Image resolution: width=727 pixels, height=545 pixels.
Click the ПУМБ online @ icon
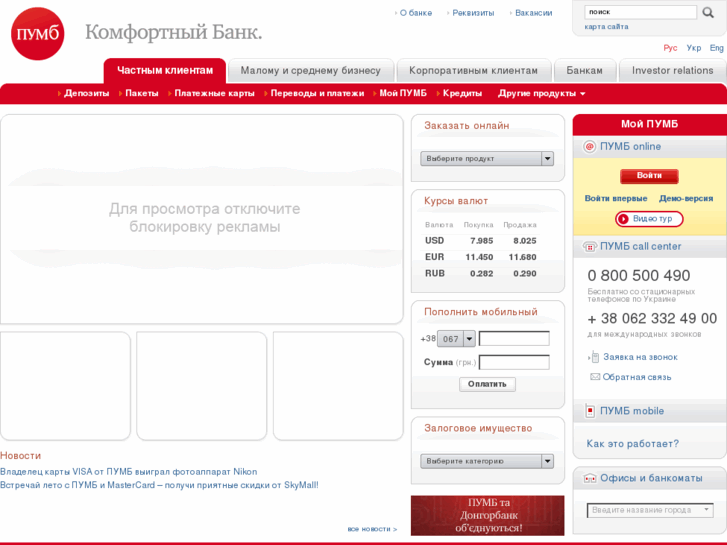[590, 147]
